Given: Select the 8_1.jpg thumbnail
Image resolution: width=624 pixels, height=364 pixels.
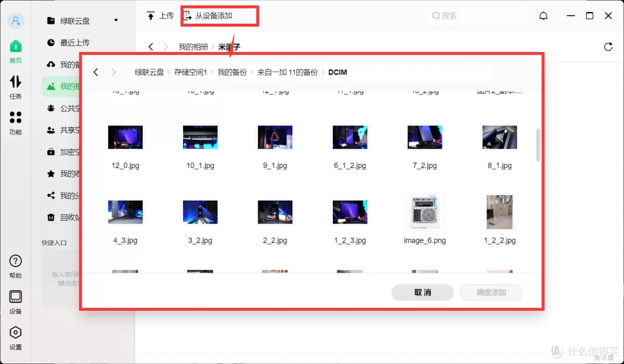Looking at the screenshot, I should point(499,138).
